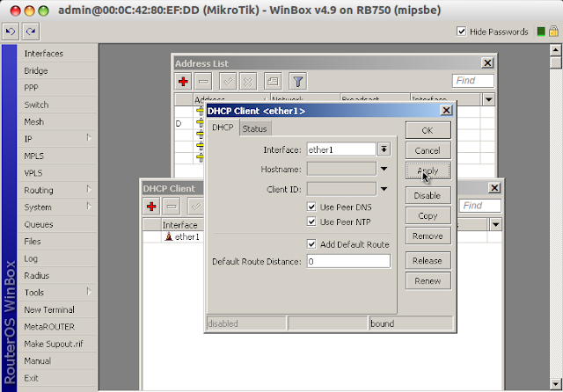This screenshot has width=563, height=392.
Task: Click enable checkmark icon in DHCP Client list
Action: [x=195, y=207]
